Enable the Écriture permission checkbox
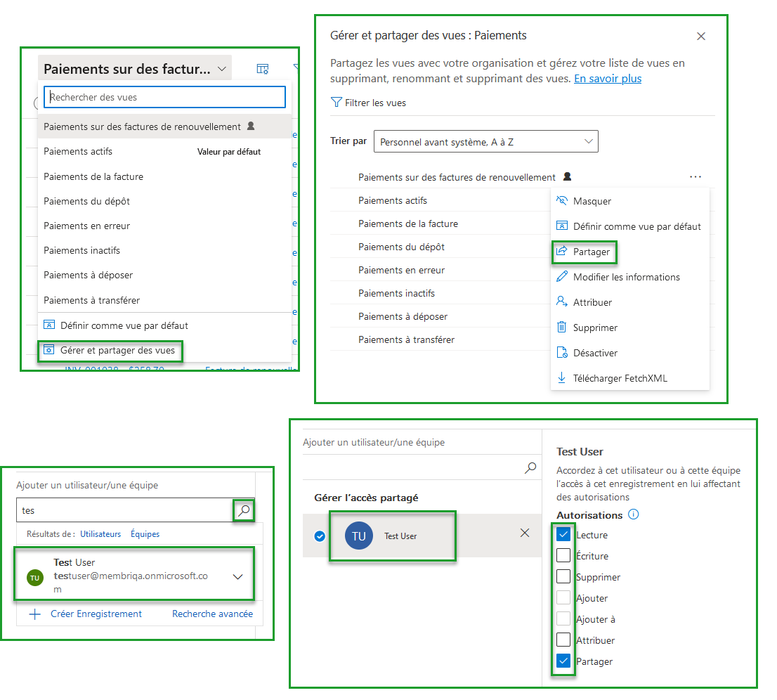Screen dimensions: 777x700 coord(563,556)
